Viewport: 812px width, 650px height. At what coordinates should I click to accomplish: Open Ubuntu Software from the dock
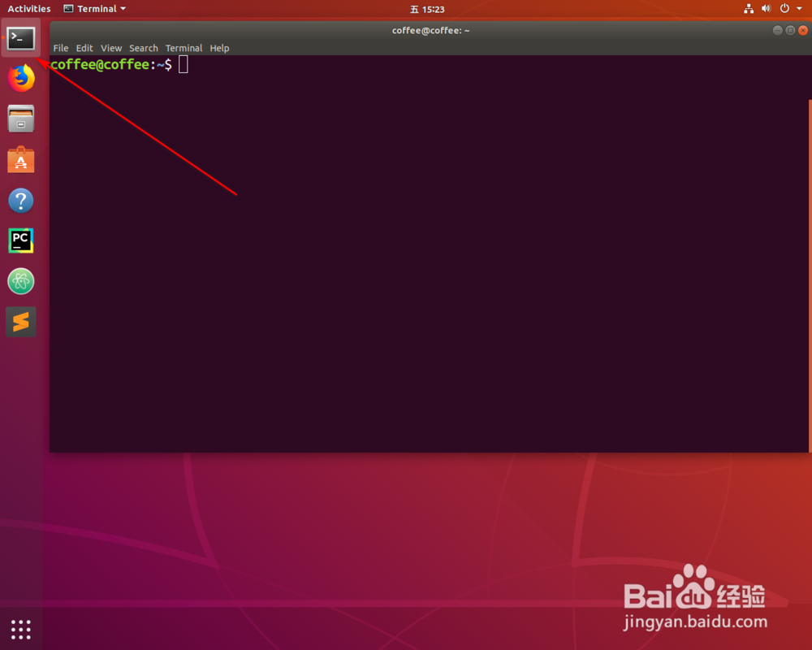pos(21,159)
